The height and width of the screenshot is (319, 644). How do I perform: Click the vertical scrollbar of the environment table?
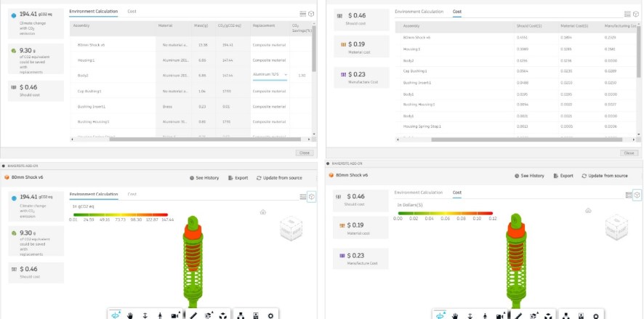click(x=314, y=51)
